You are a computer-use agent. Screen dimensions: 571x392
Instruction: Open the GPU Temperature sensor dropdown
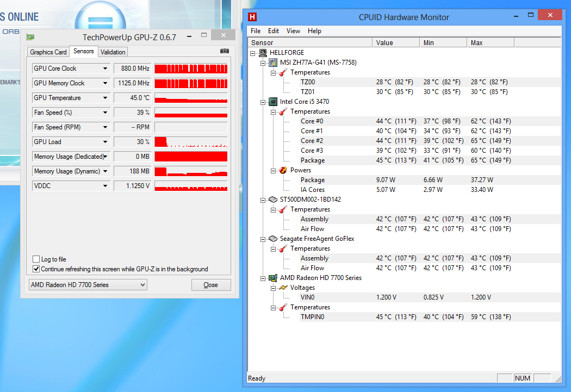[x=105, y=98]
